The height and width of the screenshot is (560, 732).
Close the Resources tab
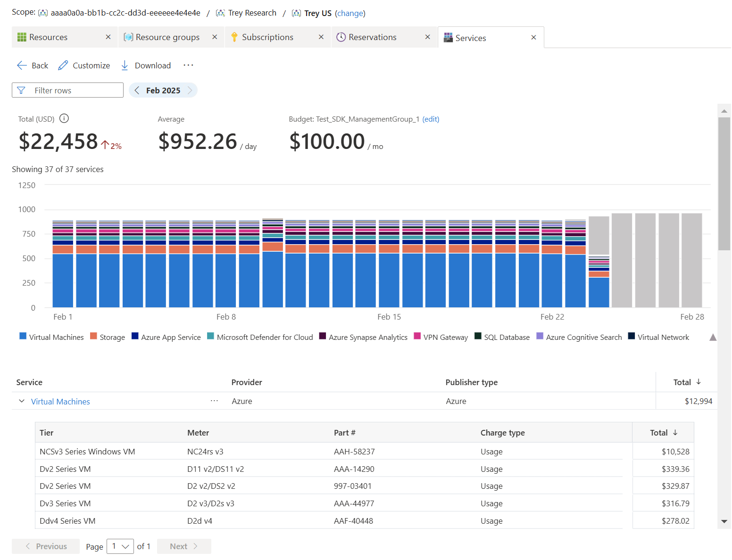[108, 37]
